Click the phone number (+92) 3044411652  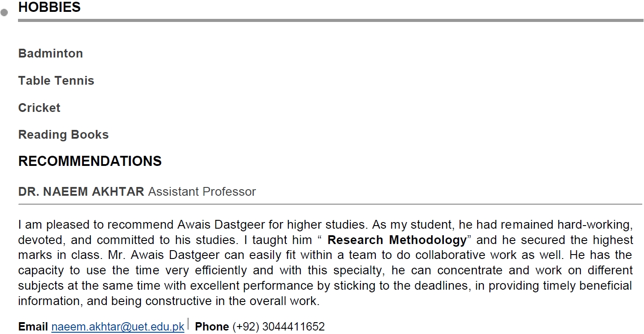tap(279, 327)
